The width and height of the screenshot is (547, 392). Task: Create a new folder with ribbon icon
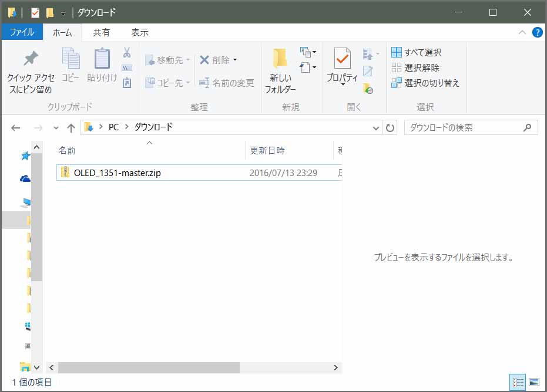[x=280, y=59]
